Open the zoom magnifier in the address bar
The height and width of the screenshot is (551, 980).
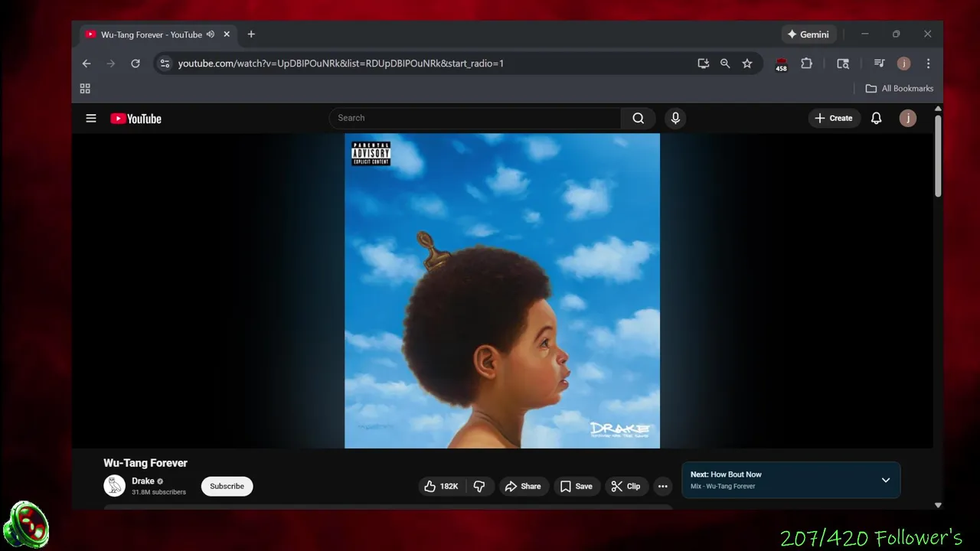pyautogui.click(x=725, y=64)
